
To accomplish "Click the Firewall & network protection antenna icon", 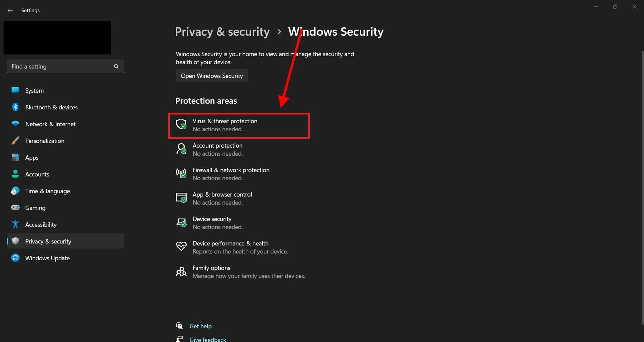I will point(181,173).
